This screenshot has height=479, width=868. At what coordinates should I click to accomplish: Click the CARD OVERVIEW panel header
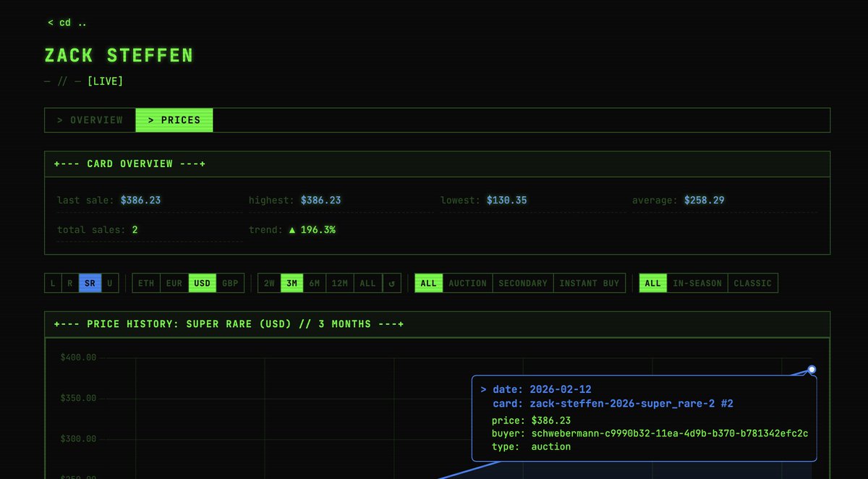pyautogui.click(x=437, y=164)
